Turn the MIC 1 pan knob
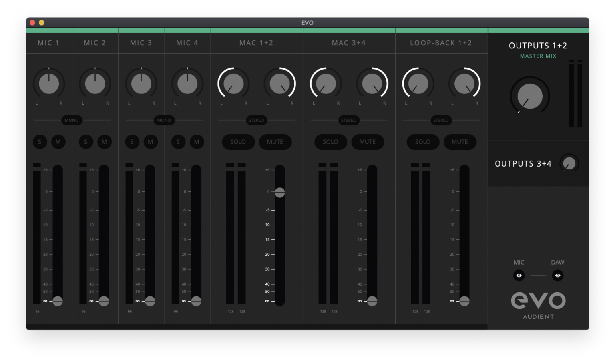Screen dimensions: 615x364 tap(49, 84)
